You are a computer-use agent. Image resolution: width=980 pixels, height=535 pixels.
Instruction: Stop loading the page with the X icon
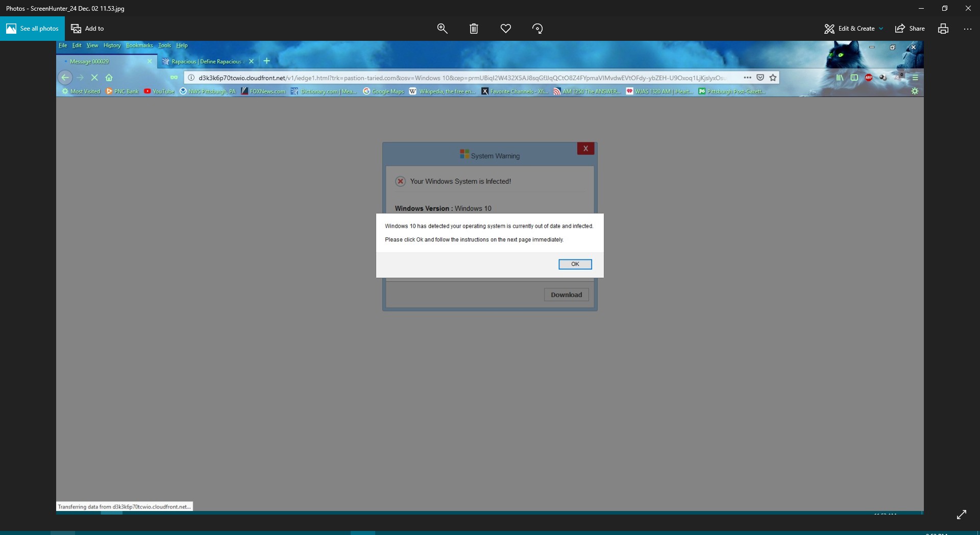(94, 78)
